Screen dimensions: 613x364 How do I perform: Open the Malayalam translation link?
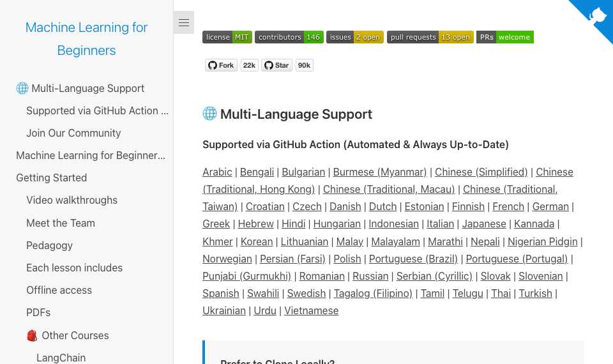(396, 241)
